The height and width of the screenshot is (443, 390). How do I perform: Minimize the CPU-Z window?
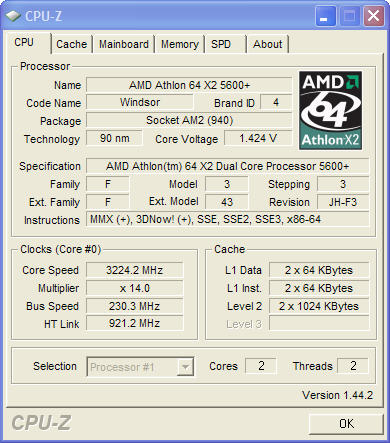point(325,16)
